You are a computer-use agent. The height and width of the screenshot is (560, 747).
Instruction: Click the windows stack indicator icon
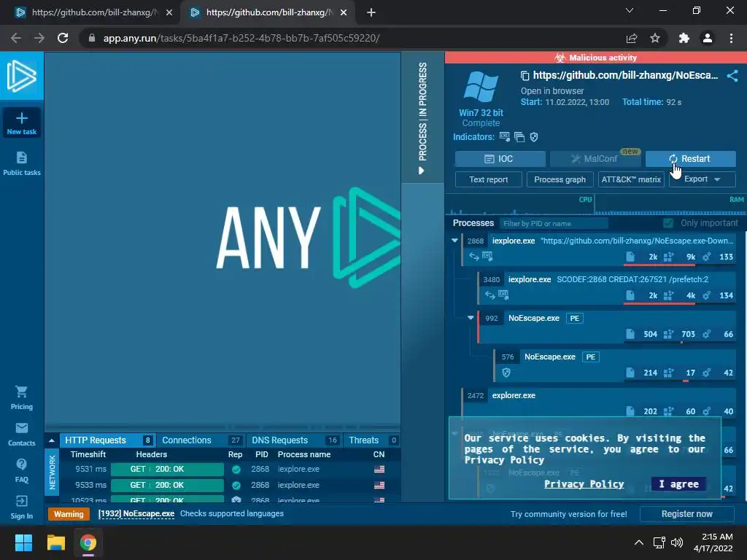pos(519,137)
